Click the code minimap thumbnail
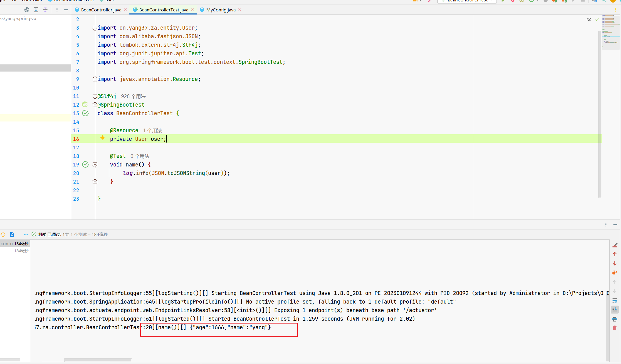Viewport: 621px width, 364px height. pyautogui.click(x=610, y=33)
